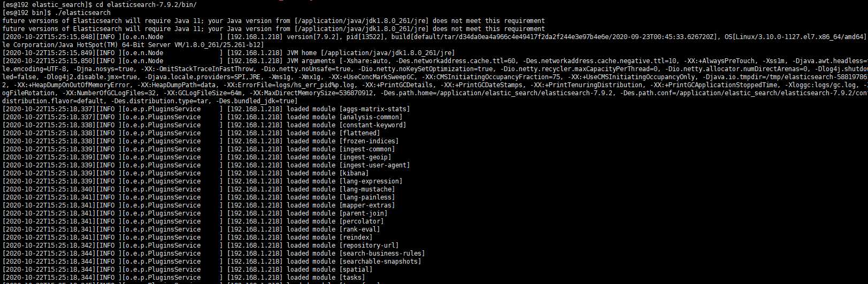This screenshot has height=284, width=868.
Task: Click the 'o.e.n.Node' logger name in first log line
Action: click(144, 37)
